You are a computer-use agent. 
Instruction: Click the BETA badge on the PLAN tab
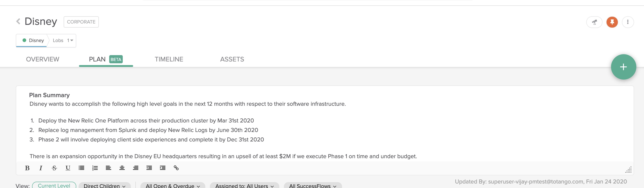(116, 59)
